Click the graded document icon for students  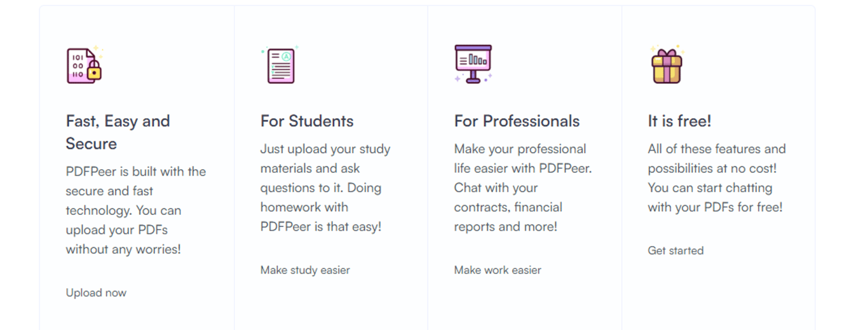280,64
